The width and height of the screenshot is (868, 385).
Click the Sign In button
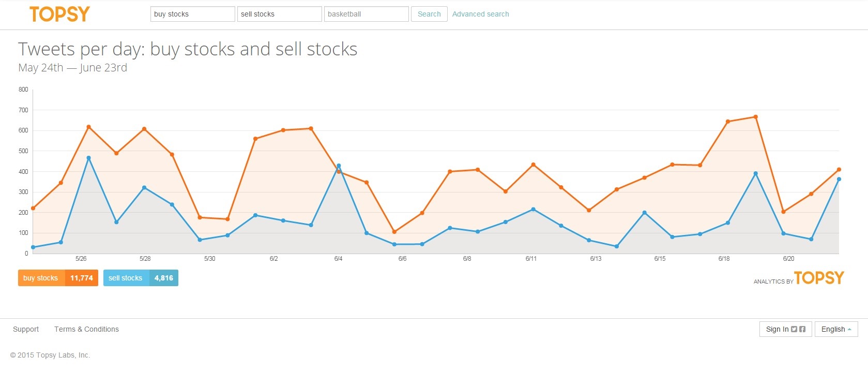tap(785, 329)
